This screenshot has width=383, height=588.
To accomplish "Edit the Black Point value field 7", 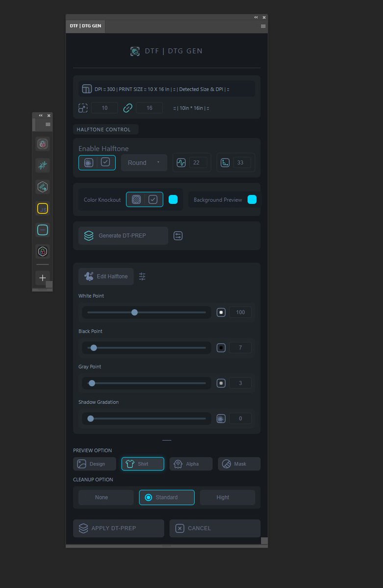I will pyautogui.click(x=240, y=348).
